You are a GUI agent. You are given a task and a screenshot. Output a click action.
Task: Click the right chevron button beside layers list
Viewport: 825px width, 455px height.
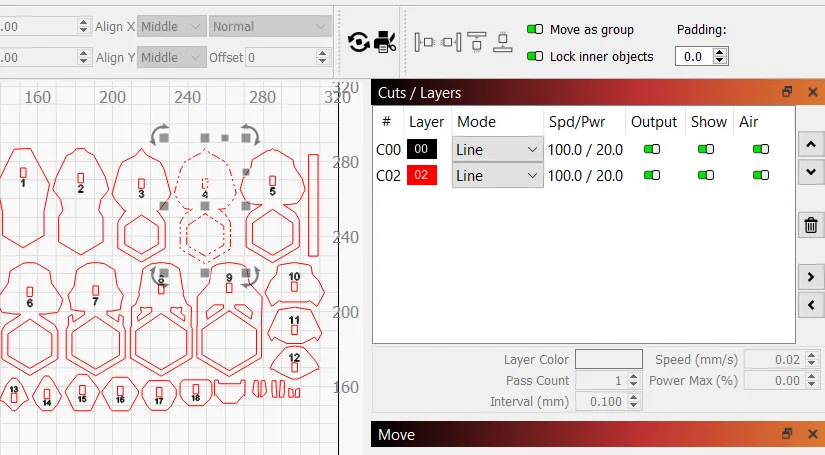point(811,277)
